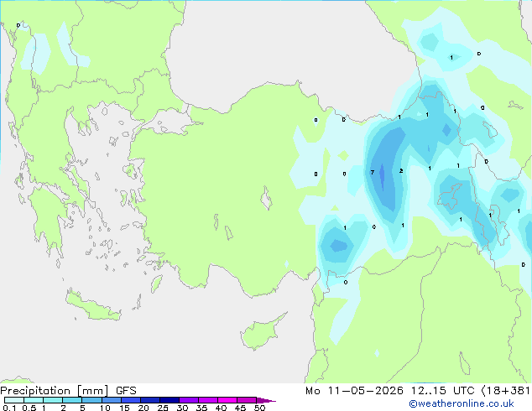The height and width of the screenshot is (411, 532).
Task: Click the 0.5–1 mm legend swatch
Action: 34,400
